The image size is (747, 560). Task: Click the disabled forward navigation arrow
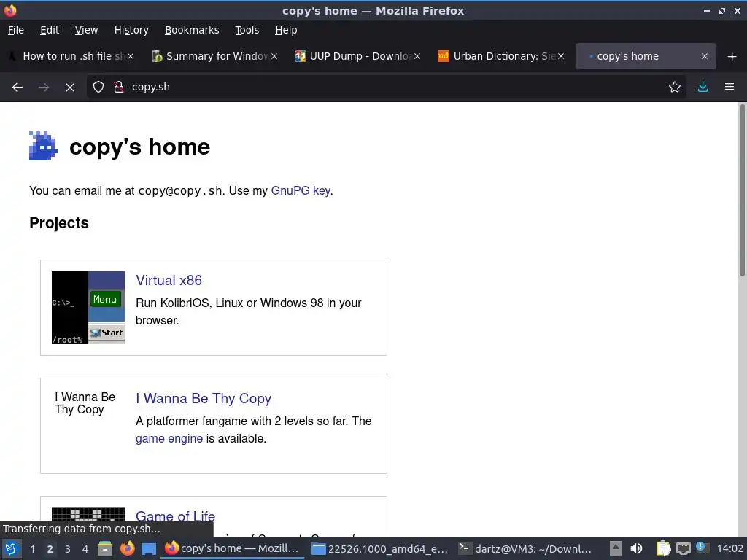43,87
